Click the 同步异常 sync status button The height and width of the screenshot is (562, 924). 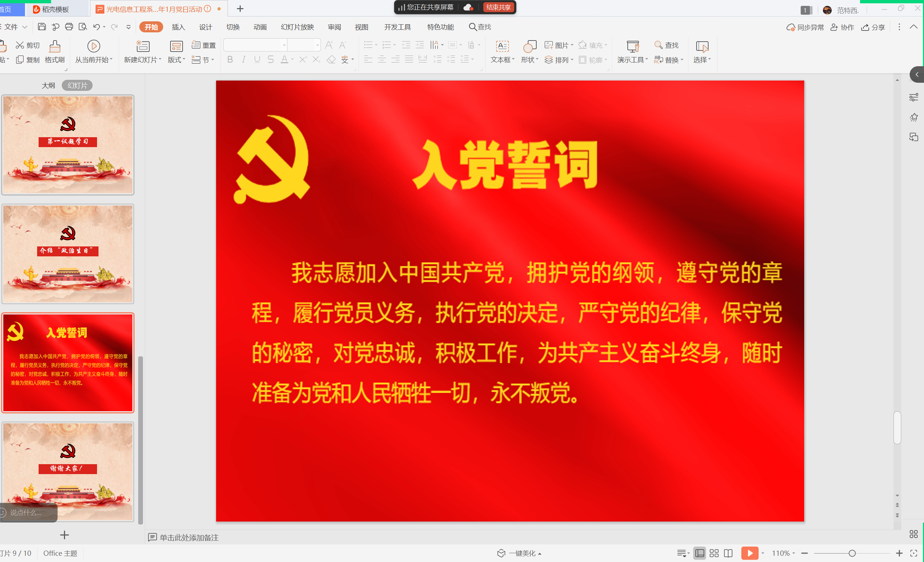pos(805,27)
